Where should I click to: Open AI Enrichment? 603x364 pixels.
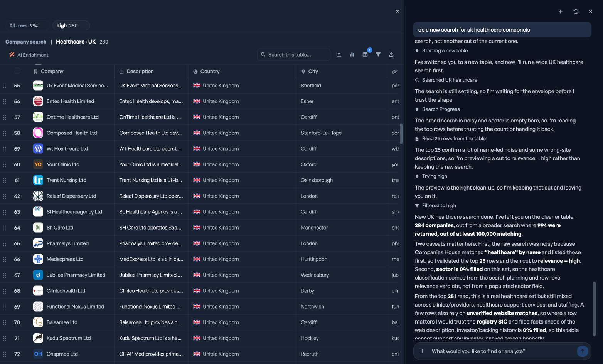click(29, 55)
